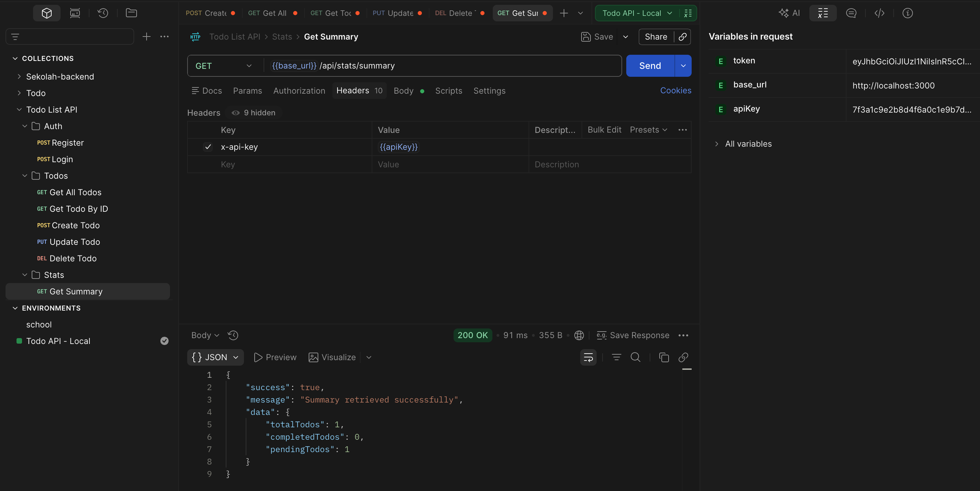Click the Save button
Viewport: 980px width, 491px height.
597,36
